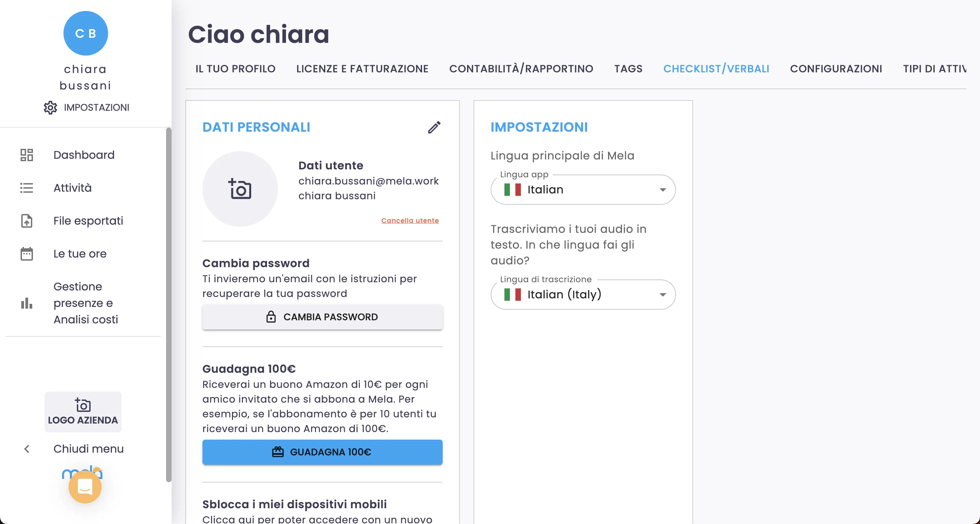Click the calendar icon for Le tue ore
Screen dimensions: 980x524
27,254
